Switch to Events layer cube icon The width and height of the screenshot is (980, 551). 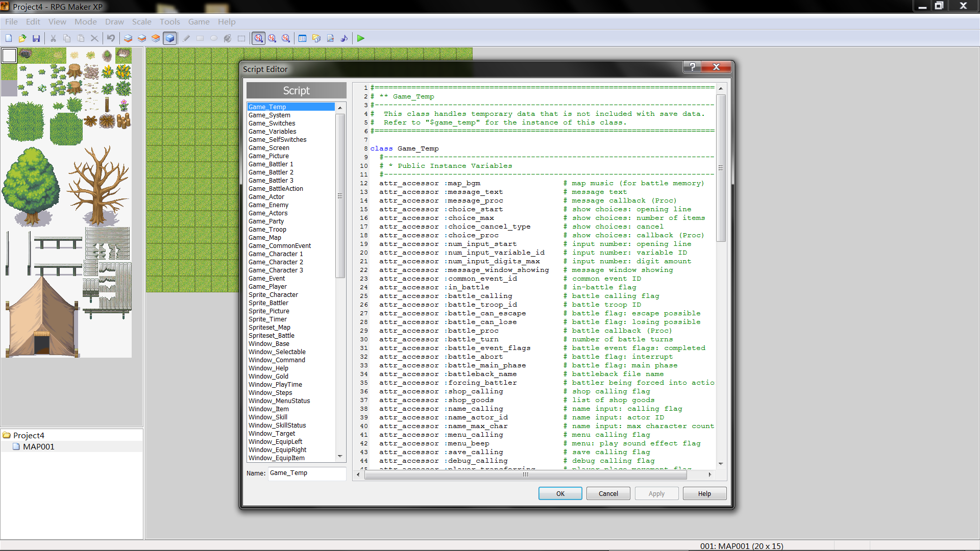[170, 38]
